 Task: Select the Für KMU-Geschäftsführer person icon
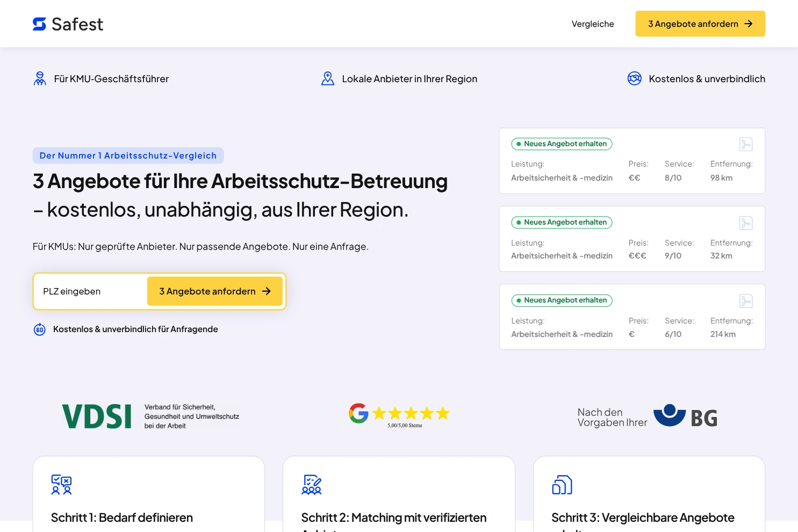[x=40, y=78]
